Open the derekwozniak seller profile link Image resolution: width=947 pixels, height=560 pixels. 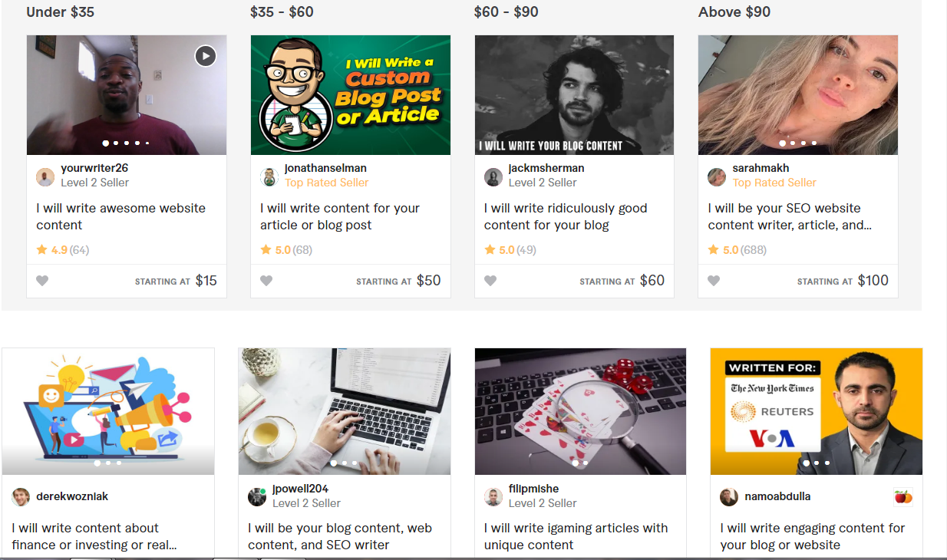(x=72, y=496)
